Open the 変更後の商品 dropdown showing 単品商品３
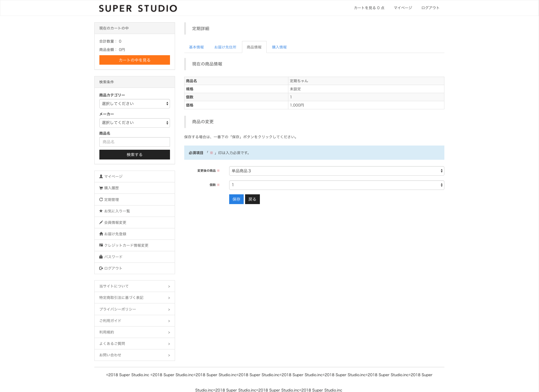Image resolution: width=539 pixels, height=392 pixels. click(337, 171)
